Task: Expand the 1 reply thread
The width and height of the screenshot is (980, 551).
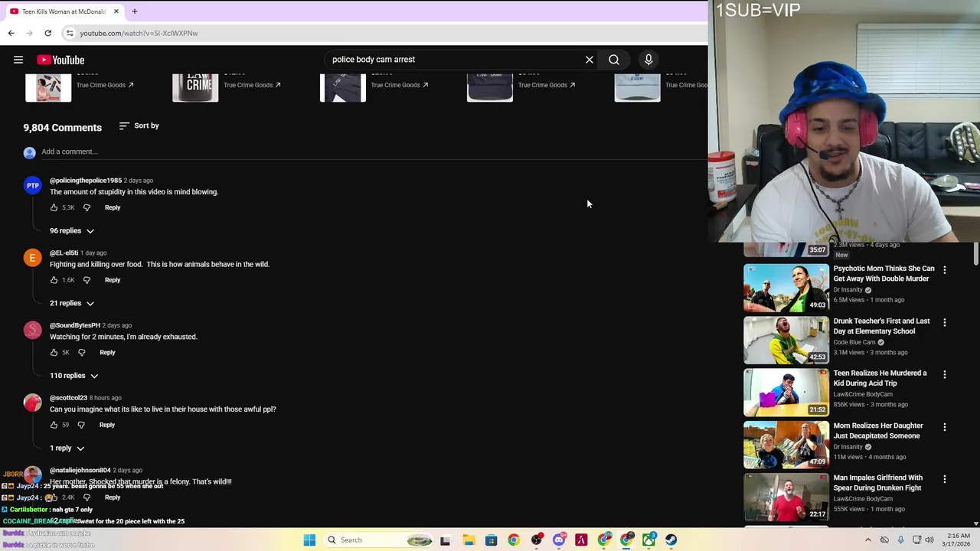Action: (67, 448)
